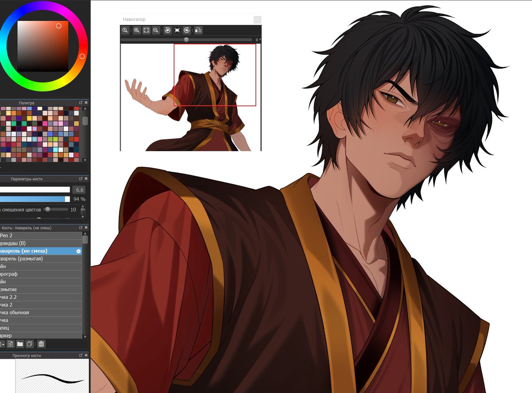Reset Navigator zoom to 100%
This screenshot has height=393, width=532.
(125, 30)
